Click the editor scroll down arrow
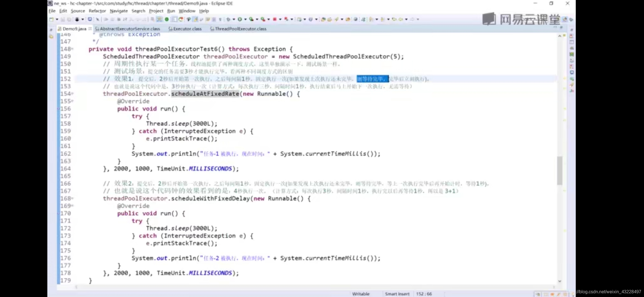This screenshot has width=644, height=297. coord(560,281)
